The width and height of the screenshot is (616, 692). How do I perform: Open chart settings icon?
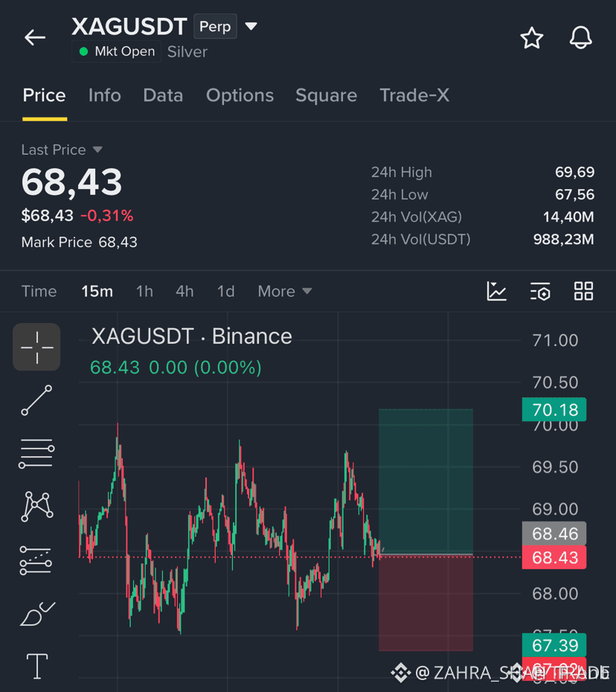tap(540, 291)
